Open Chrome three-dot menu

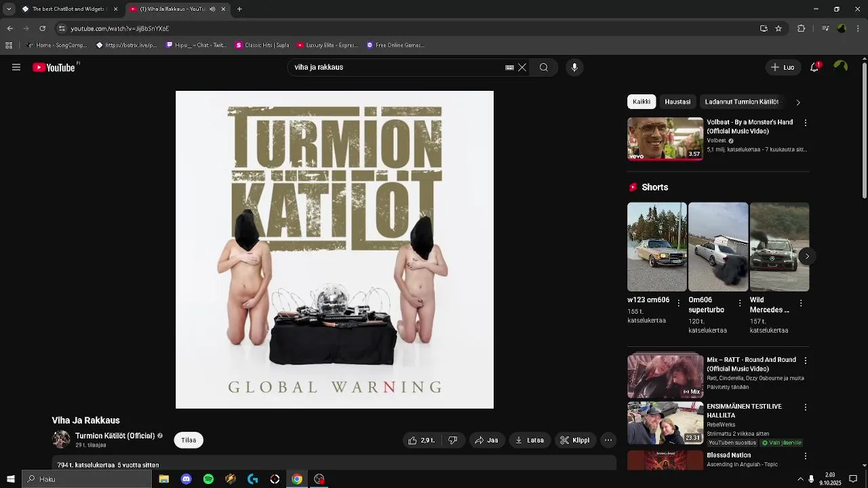859,28
